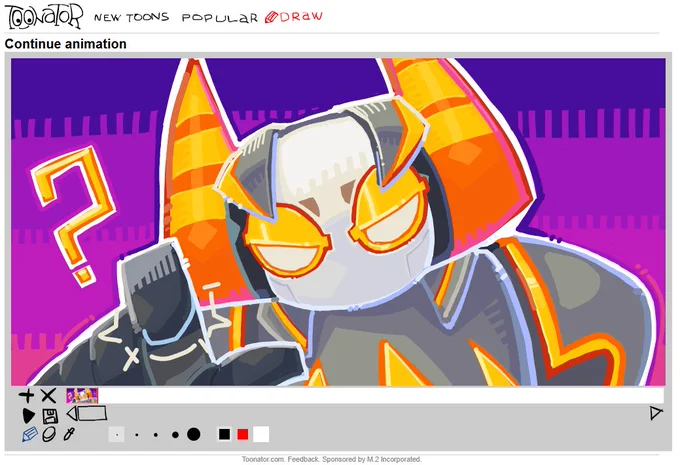680x465 pixels.
Task: Go to the Popular section
Action: (x=219, y=18)
